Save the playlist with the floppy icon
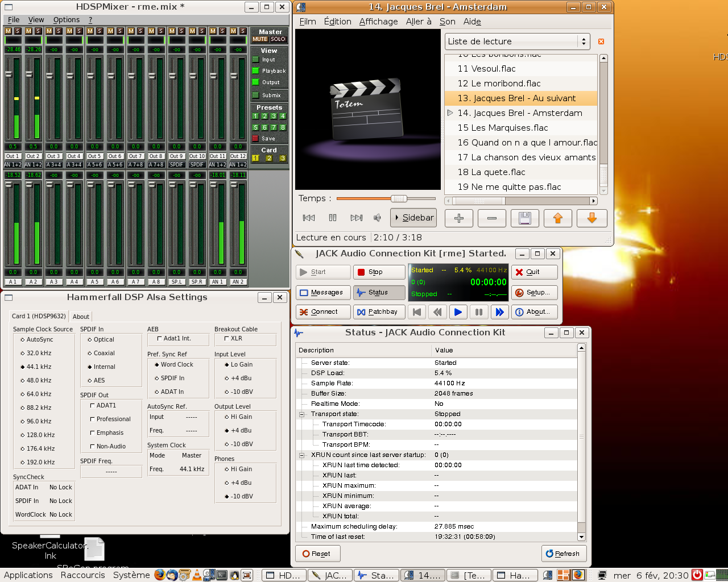This screenshot has width=728, height=582. pyautogui.click(x=525, y=218)
